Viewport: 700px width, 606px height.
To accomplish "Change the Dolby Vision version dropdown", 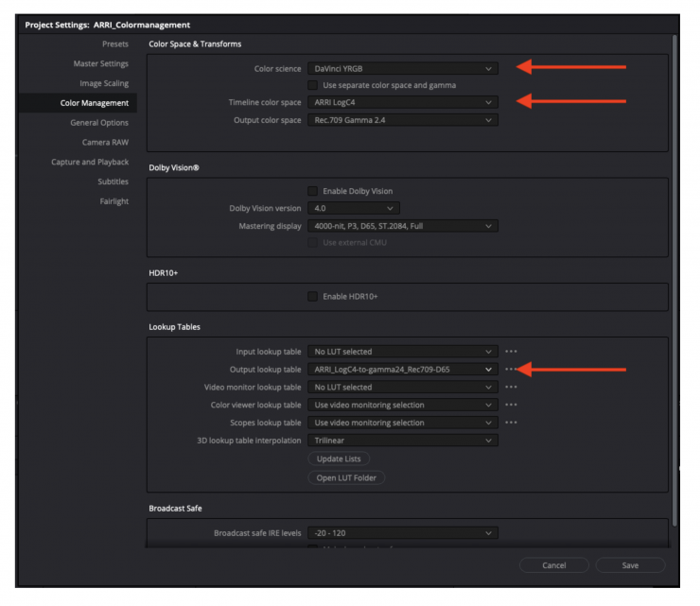I will (x=353, y=208).
